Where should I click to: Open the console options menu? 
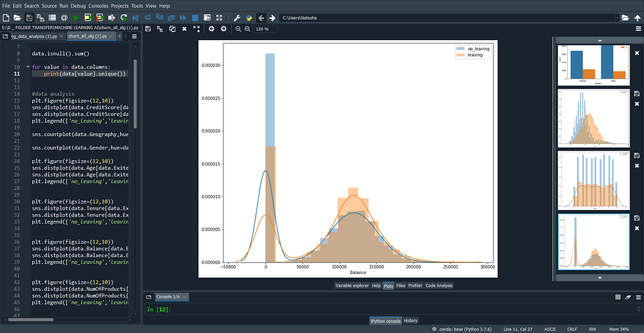tap(638, 297)
